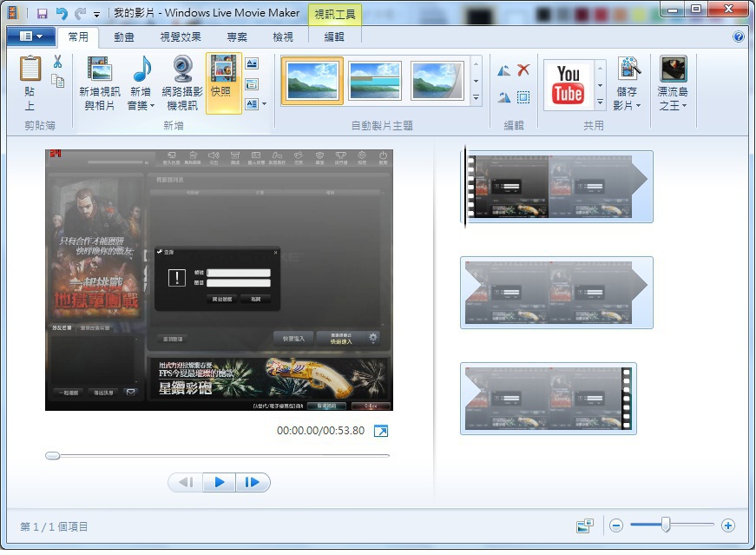Click the Undo arrow in title bar

pyautogui.click(x=62, y=14)
